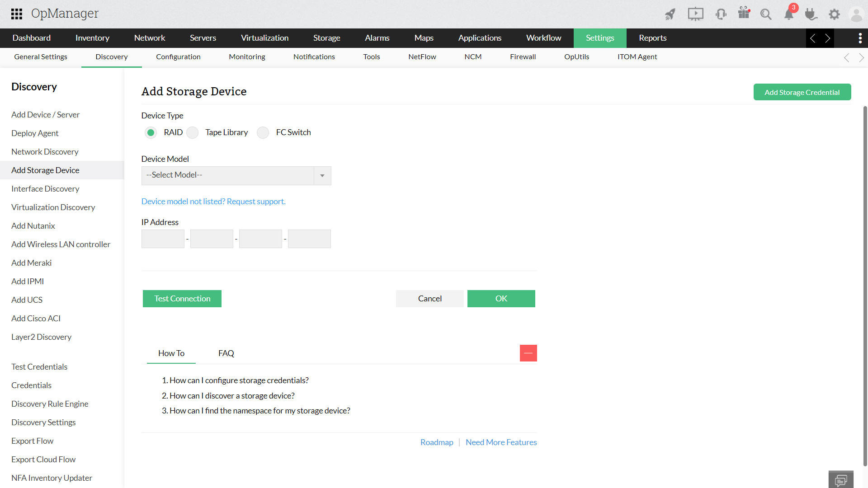Image resolution: width=868 pixels, height=488 pixels.
Task: Click the first IP Address octet field
Action: pyautogui.click(x=163, y=239)
